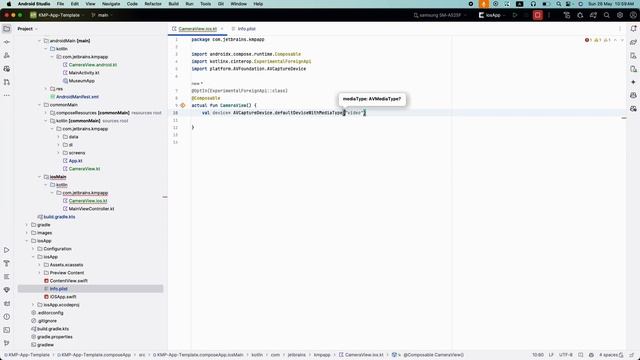Open the account profile icon
The image size is (640, 360).
(633, 15)
